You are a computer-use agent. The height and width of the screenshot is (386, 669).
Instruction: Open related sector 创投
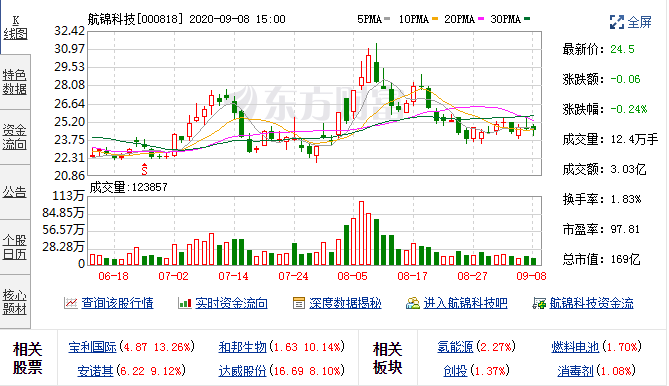[455, 371]
